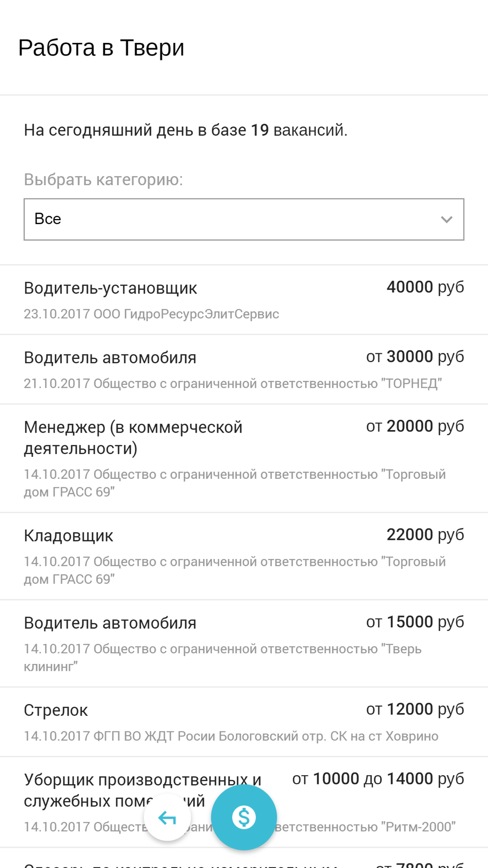Select the Стрелок vacancy
The height and width of the screenshot is (868, 488).
pyautogui.click(x=244, y=722)
